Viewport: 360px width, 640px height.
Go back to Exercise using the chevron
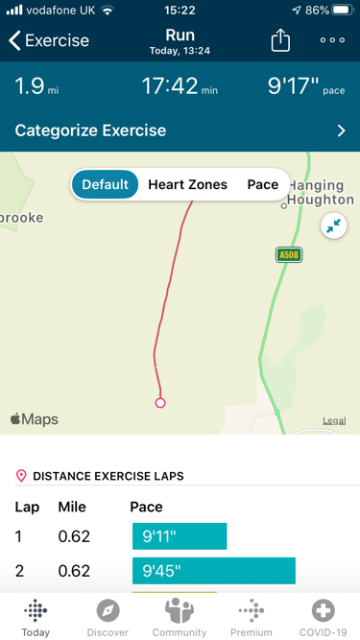pyautogui.click(x=15, y=40)
